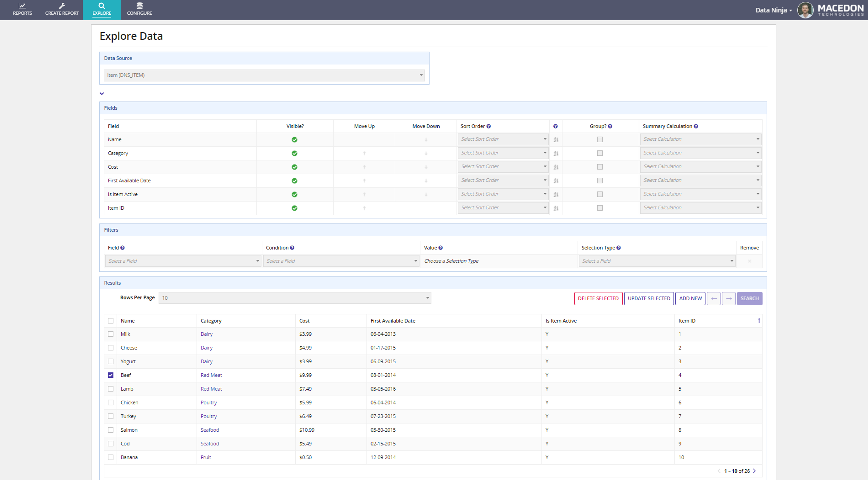This screenshot has width=868, height=480.
Task: Select the Banana row checkbox
Action: point(111,457)
